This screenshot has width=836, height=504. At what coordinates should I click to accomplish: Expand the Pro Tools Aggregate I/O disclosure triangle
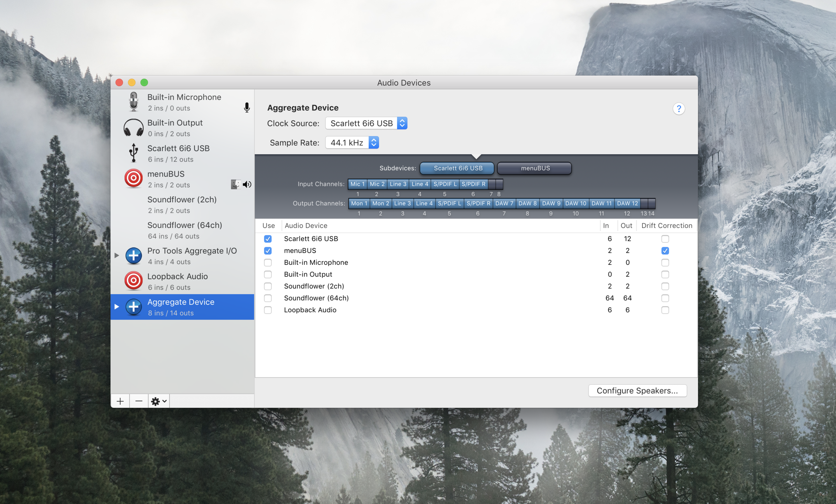117,255
